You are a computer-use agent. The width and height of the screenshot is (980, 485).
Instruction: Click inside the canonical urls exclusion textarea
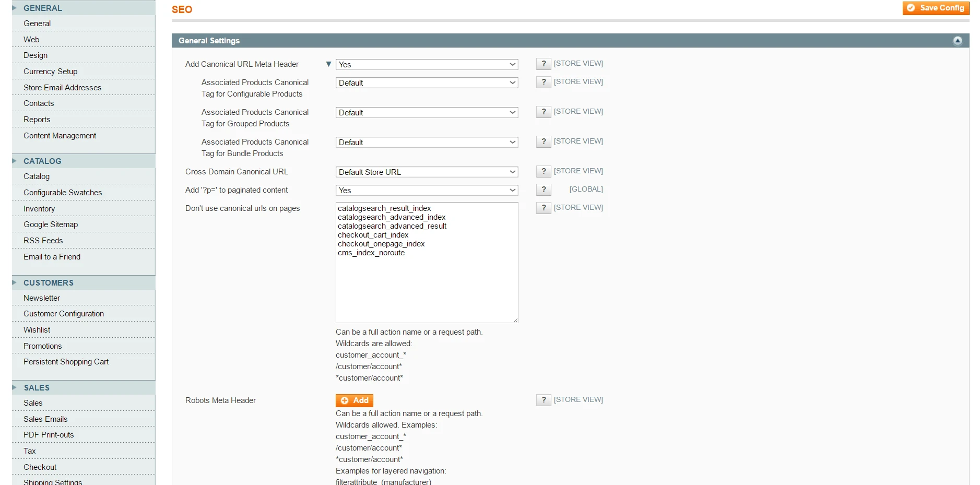(x=427, y=261)
